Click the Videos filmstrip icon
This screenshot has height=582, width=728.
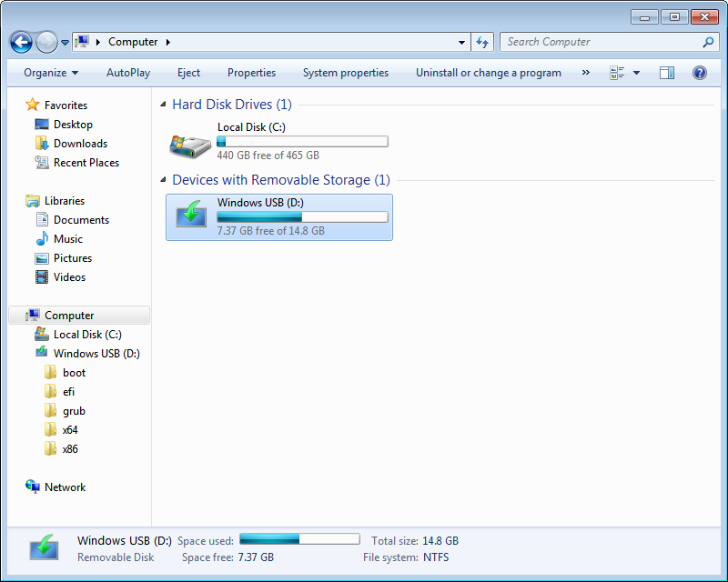[x=42, y=277]
